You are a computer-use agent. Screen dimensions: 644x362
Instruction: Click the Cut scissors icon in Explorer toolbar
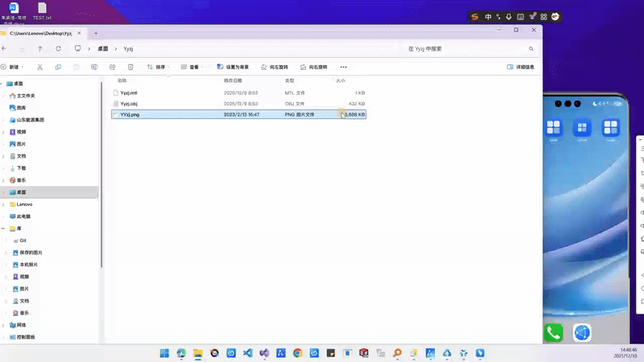tap(39, 67)
